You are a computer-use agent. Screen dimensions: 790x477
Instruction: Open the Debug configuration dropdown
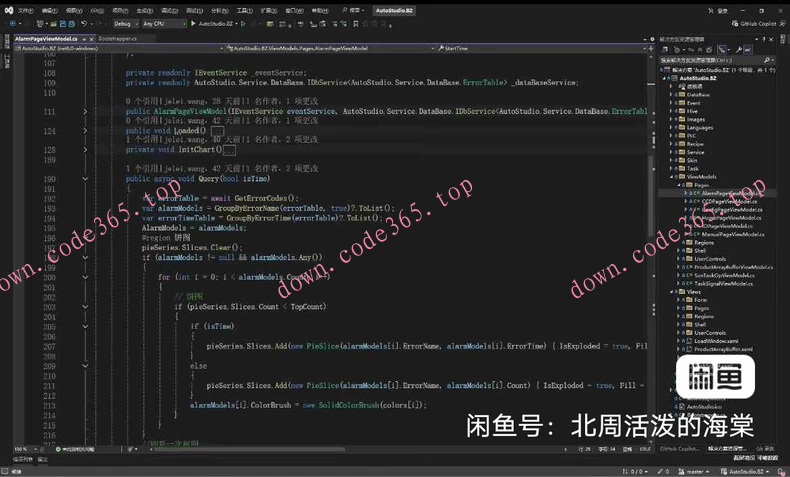(125, 24)
